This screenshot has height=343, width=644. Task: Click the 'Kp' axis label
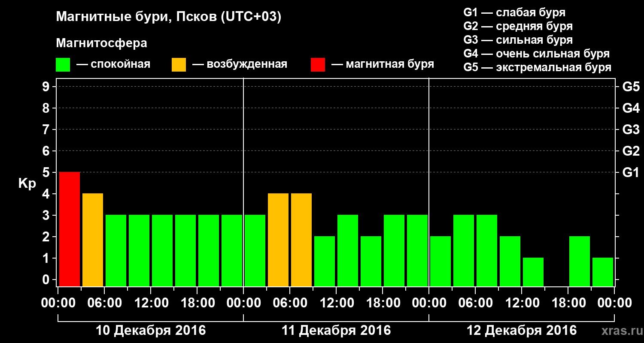click(27, 184)
